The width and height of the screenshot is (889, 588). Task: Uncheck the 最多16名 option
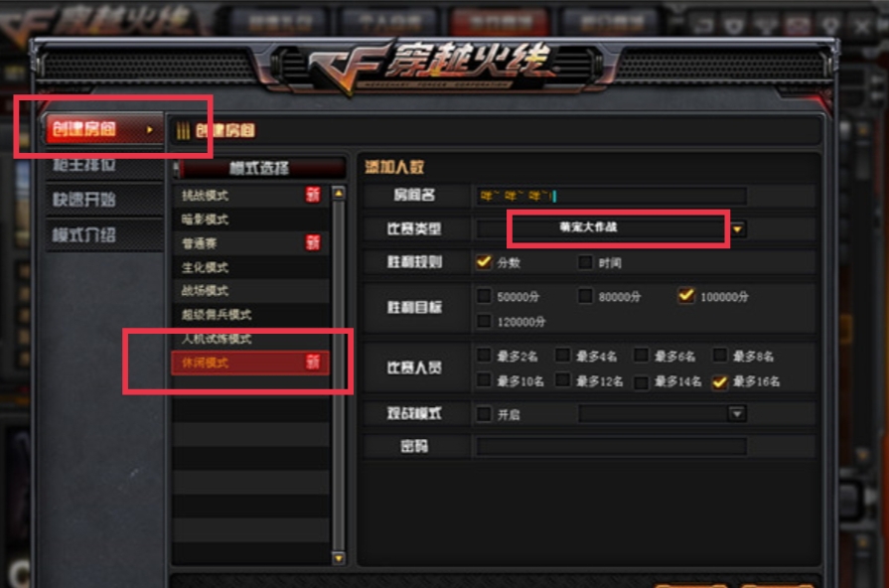(720, 381)
